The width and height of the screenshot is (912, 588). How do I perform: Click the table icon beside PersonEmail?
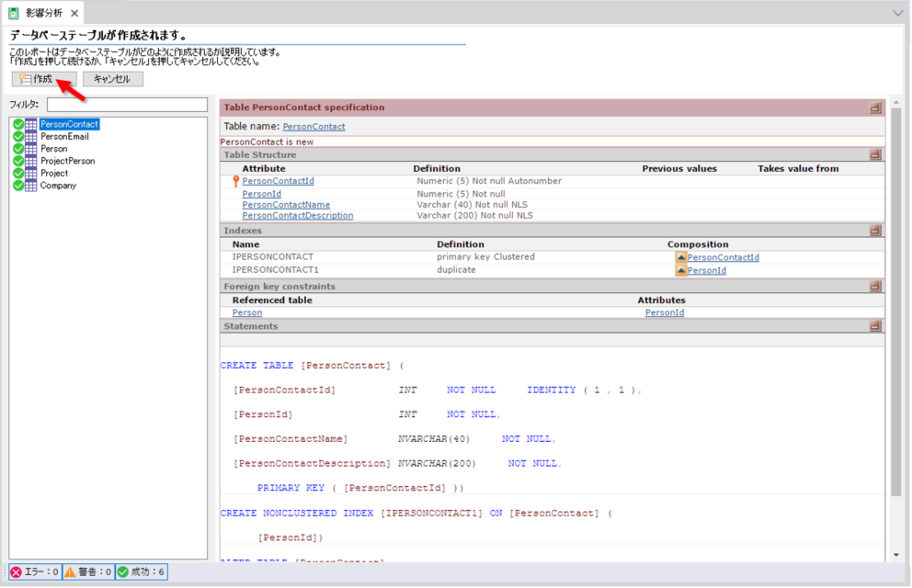31,137
